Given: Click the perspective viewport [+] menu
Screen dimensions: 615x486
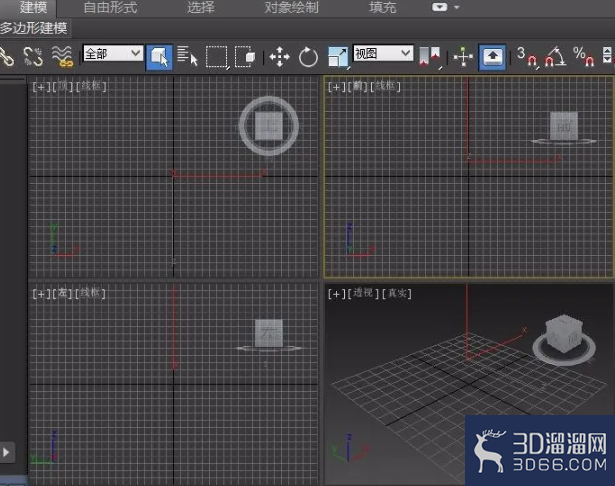Looking at the screenshot, I should 336,293.
